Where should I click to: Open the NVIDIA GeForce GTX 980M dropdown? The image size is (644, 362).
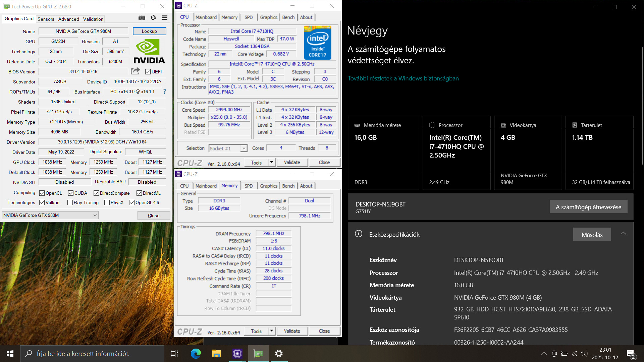click(50, 215)
